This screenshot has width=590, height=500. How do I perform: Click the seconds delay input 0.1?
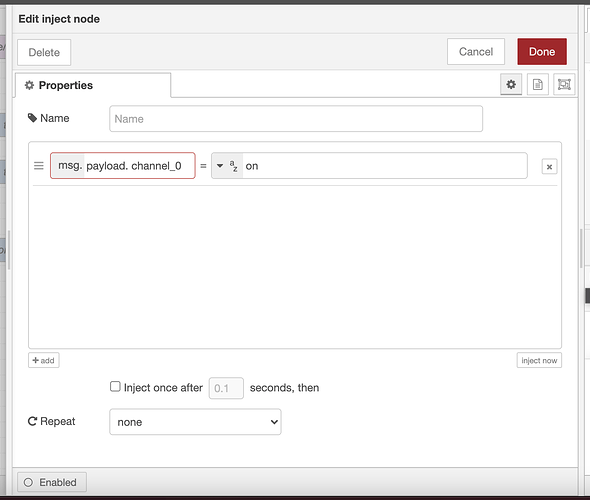[x=226, y=388]
